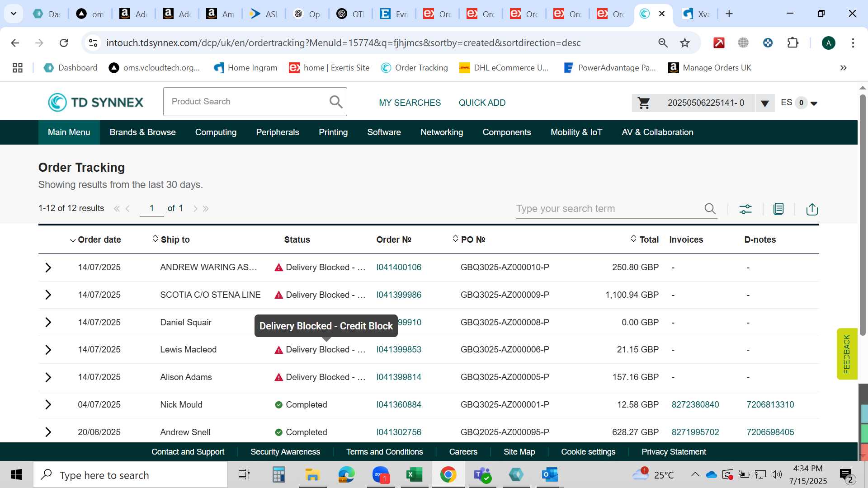Open the bookmarks apps grid icon
Viewport: 868px width, 488px height.
(x=18, y=68)
